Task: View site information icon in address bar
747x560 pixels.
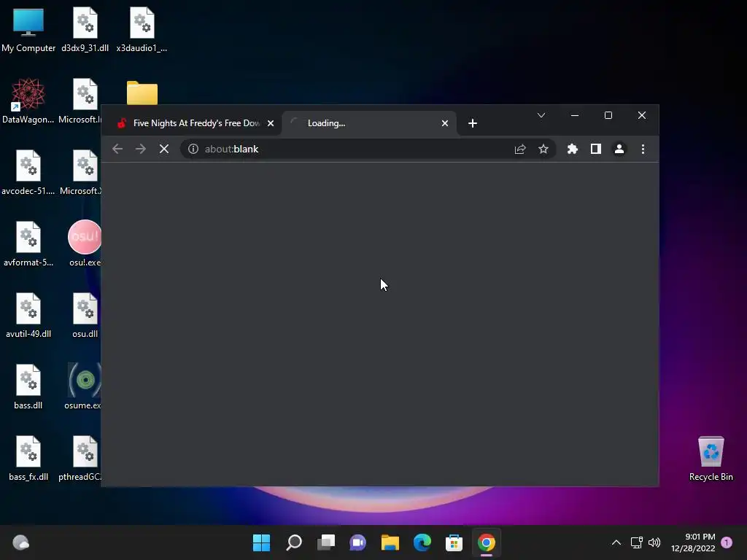Action: coord(193,149)
